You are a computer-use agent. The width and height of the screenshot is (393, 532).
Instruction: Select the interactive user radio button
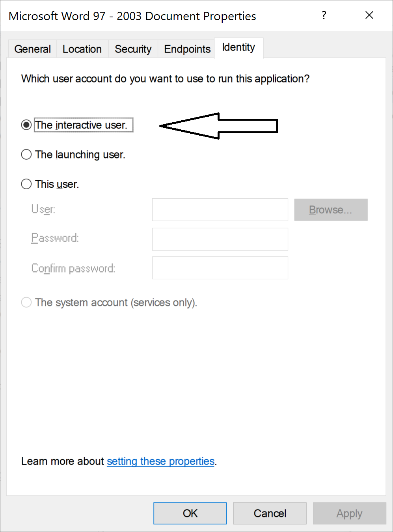26,125
